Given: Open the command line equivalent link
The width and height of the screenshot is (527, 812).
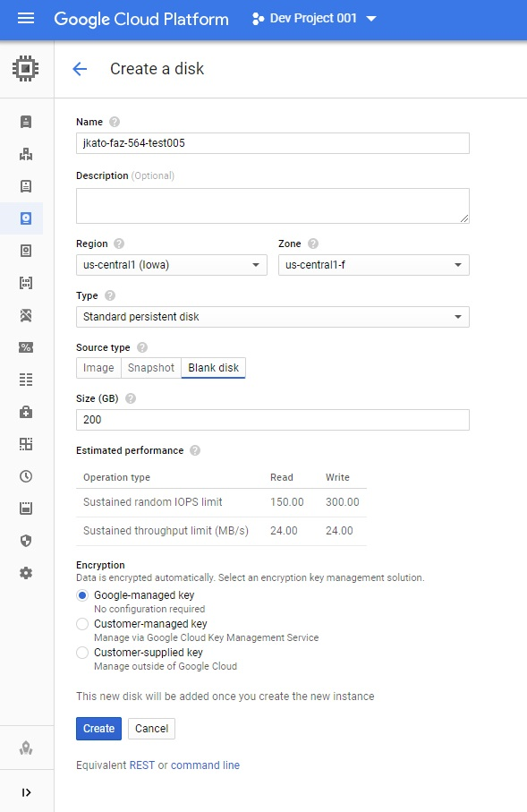Looking at the screenshot, I should click(x=205, y=765).
